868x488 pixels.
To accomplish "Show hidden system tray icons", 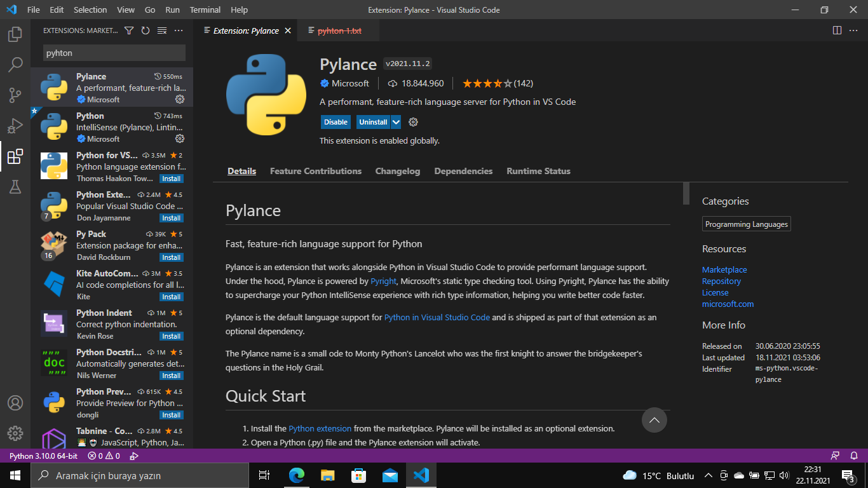I will (x=709, y=475).
